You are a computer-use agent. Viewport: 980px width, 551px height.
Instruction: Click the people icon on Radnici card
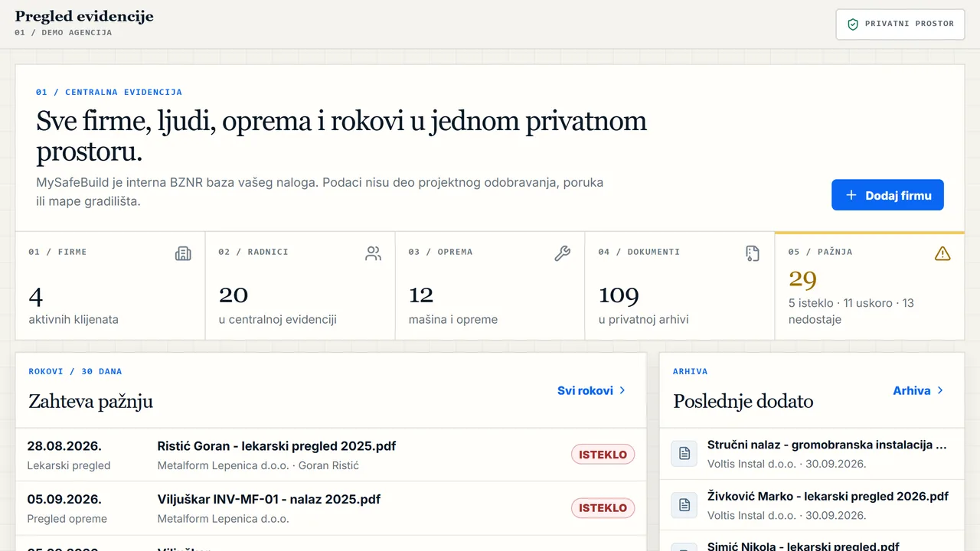[x=373, y=253]
